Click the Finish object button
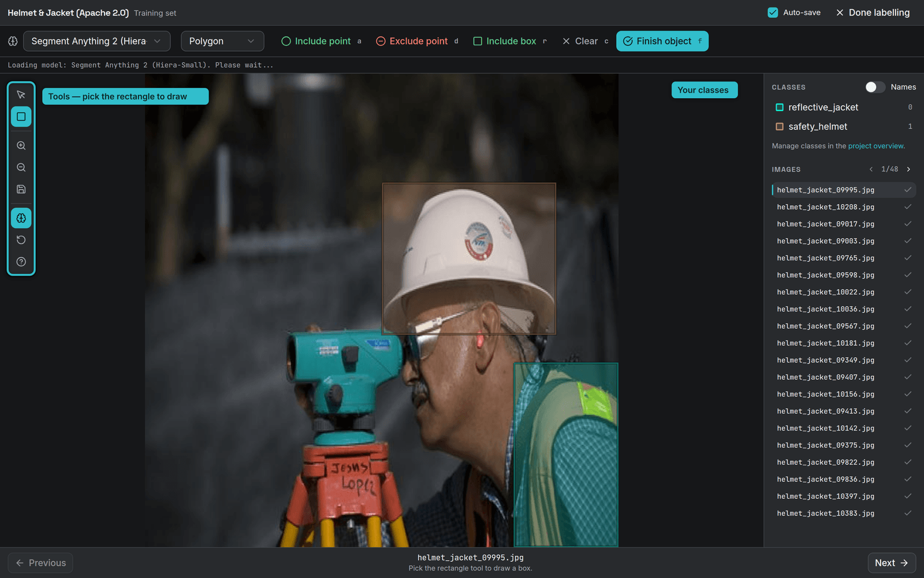The height and width of the screenshot is (578, 924). pos(662,41)
